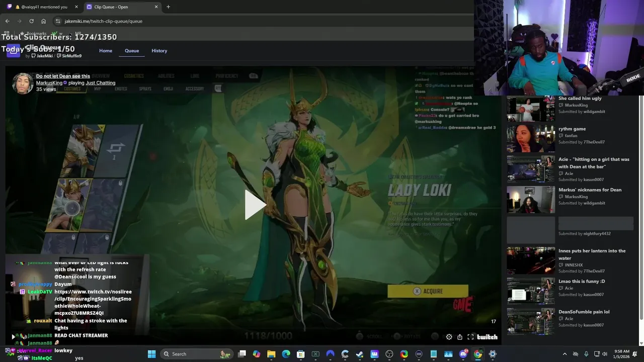
Task: Open the 'Lmao this is funny :D' thumbnail
Action: [x=531, y=291]
